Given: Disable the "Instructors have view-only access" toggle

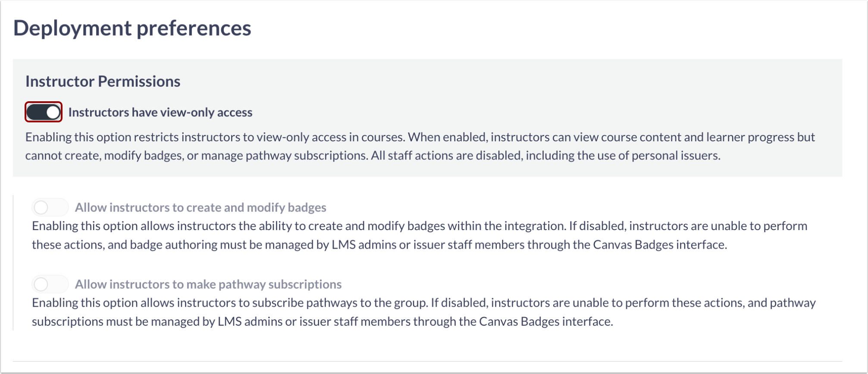Looking at the screenshot, I should pyautogui.click(x=43, y=112).
